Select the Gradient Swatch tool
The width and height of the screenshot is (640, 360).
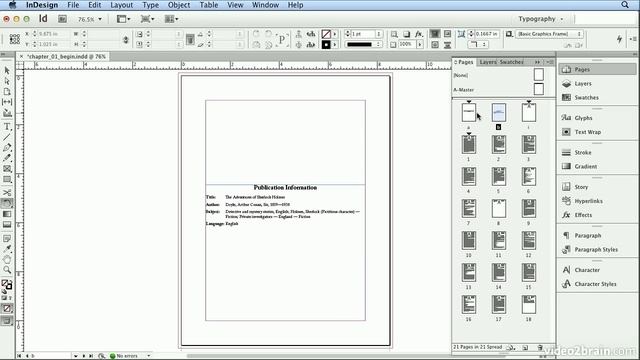coord(7,213)
